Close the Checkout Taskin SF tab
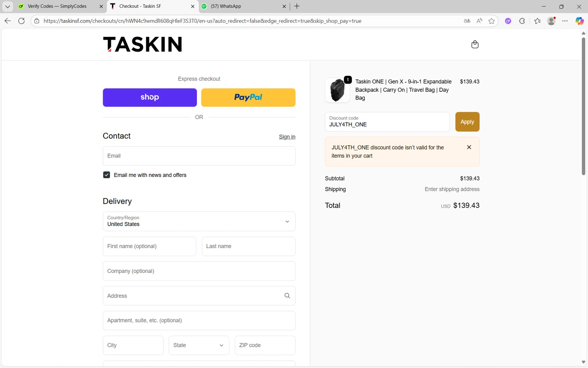Viewport: 588px width, 368px height. click(x=192, y=6)
